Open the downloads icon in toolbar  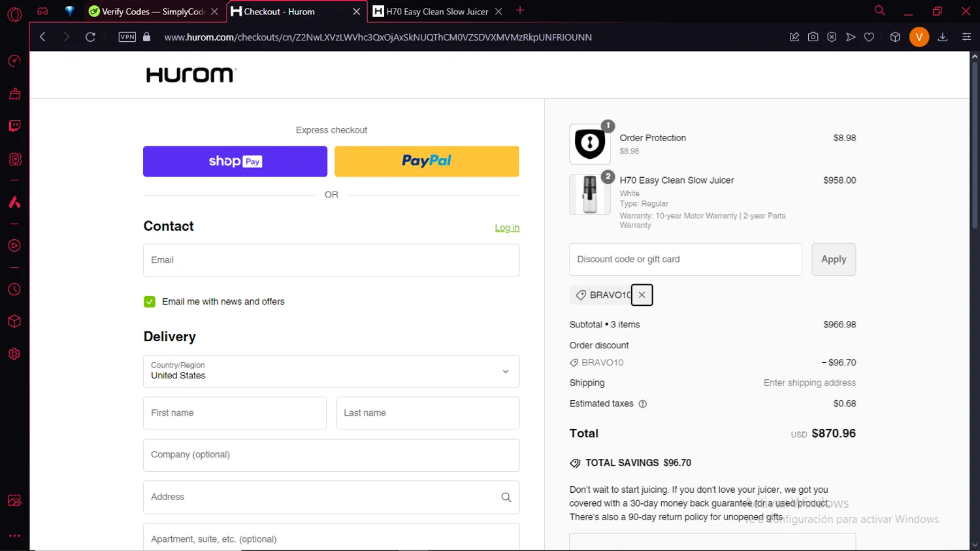(943, 37)
